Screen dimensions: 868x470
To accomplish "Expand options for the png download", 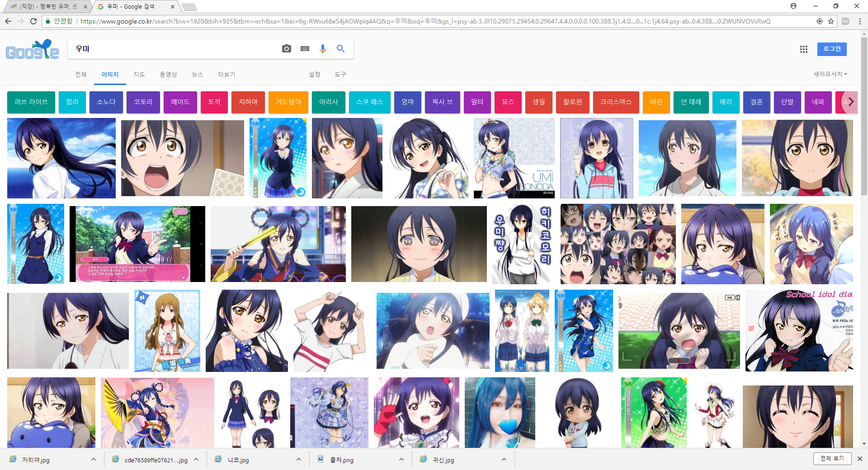I will pos(401,459).
